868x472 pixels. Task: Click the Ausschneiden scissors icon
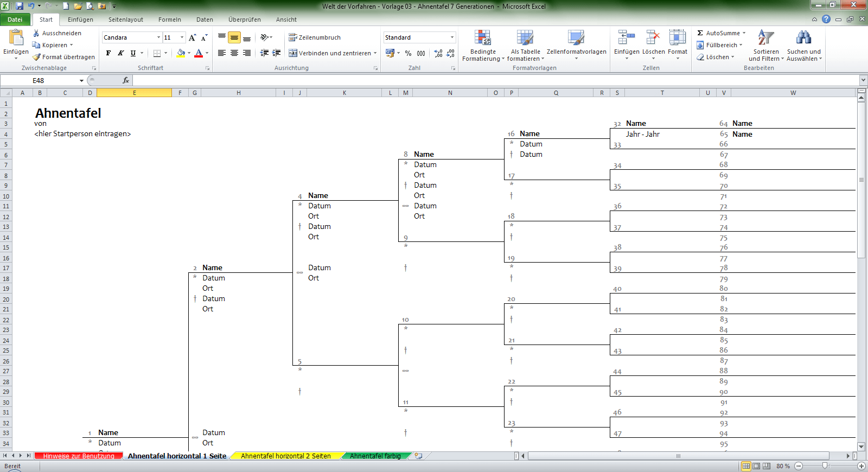36,33
